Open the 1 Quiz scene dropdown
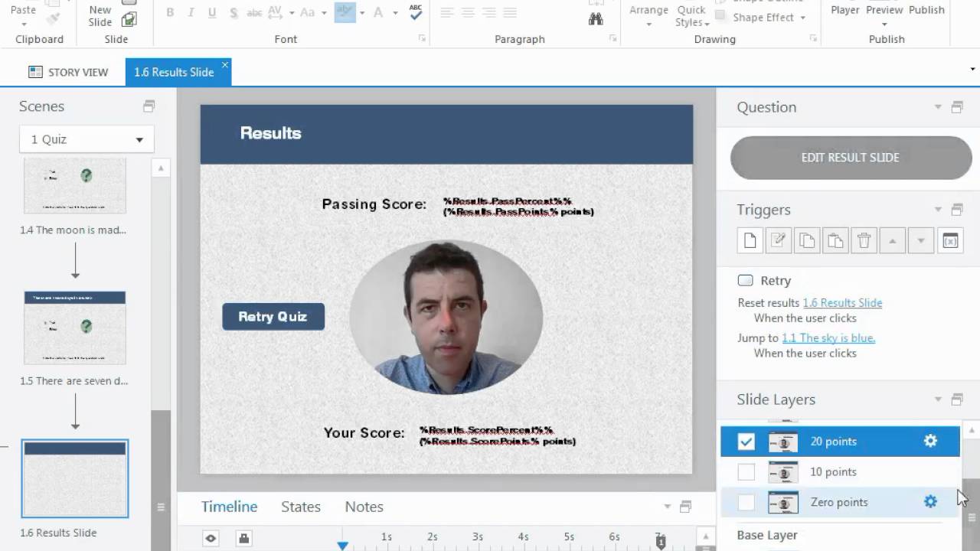980x551 pixels. 87,139
